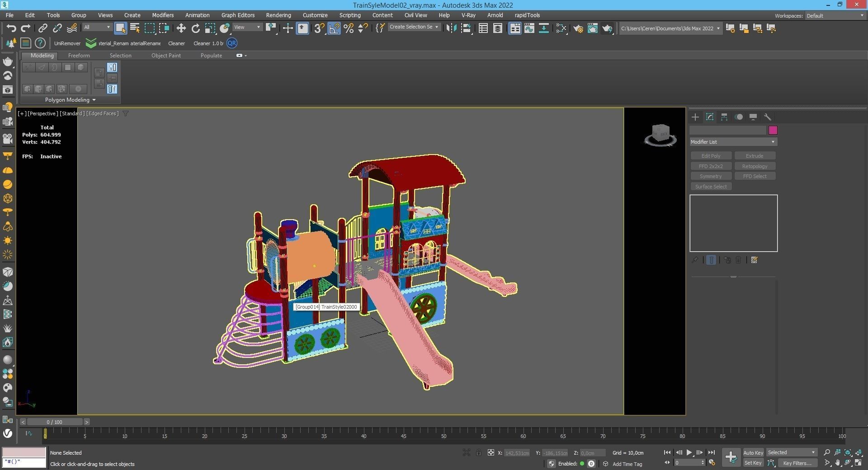Click the object name input field

728,130
